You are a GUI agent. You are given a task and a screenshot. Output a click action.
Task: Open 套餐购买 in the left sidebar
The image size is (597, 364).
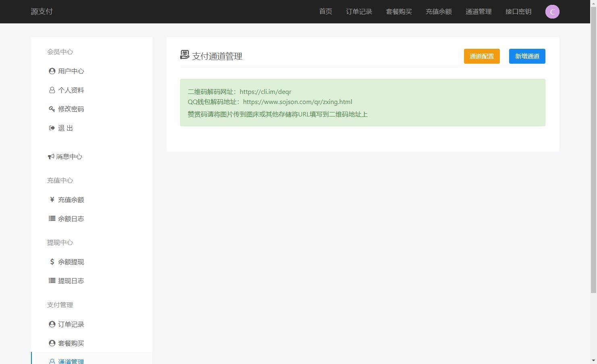pyautogui.click(x=71, y=343)
